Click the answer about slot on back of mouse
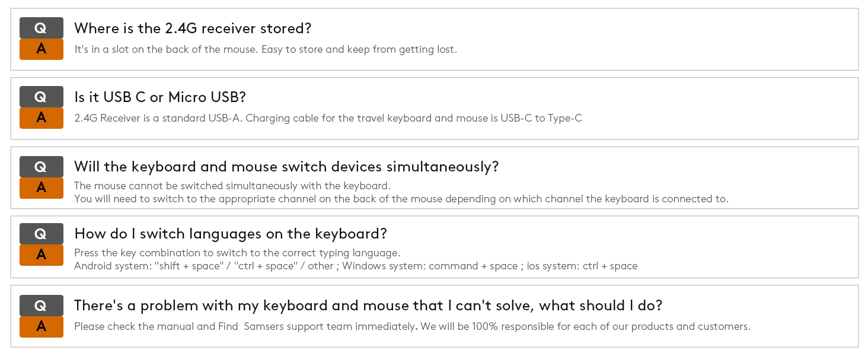The width and height of the screenshot is (868, 356). coord(266,49)
